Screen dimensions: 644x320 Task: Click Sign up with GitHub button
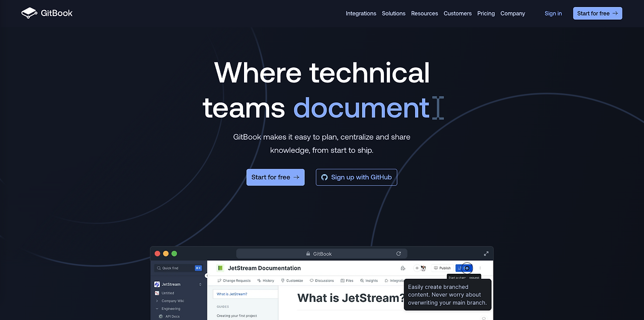pos(356,177)
